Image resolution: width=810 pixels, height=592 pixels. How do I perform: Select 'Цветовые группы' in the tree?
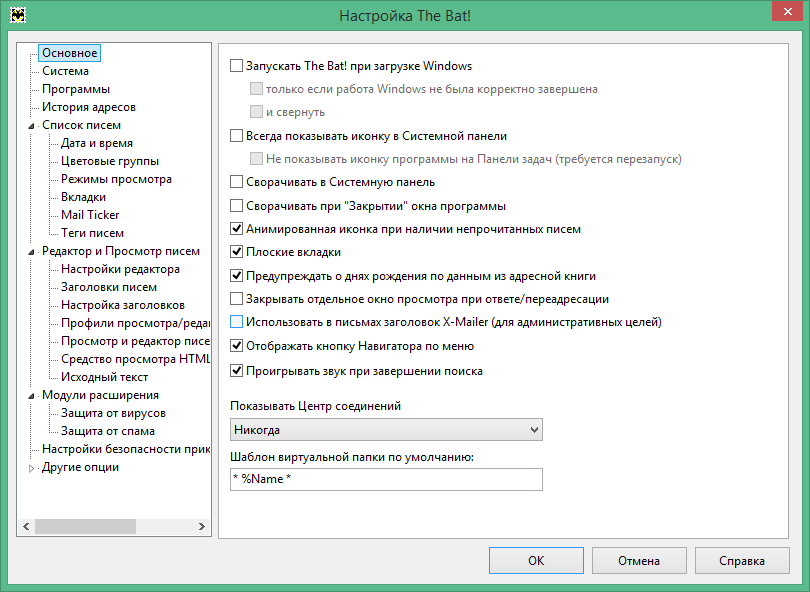click(x=109, y=161)
